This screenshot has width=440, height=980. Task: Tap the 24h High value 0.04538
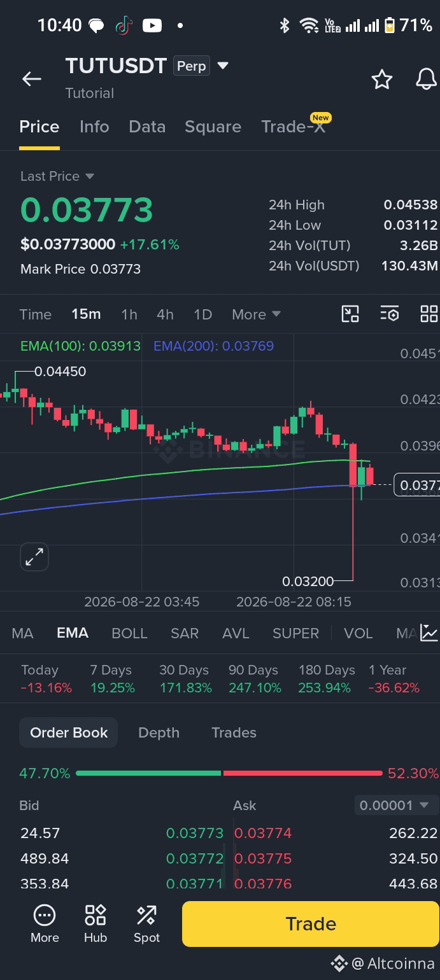pyautogui.click(x=411, y=205)
